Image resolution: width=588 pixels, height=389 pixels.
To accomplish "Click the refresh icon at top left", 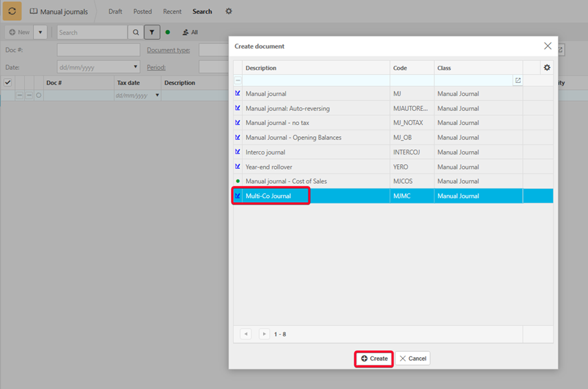I will click(x=12, y=11).
